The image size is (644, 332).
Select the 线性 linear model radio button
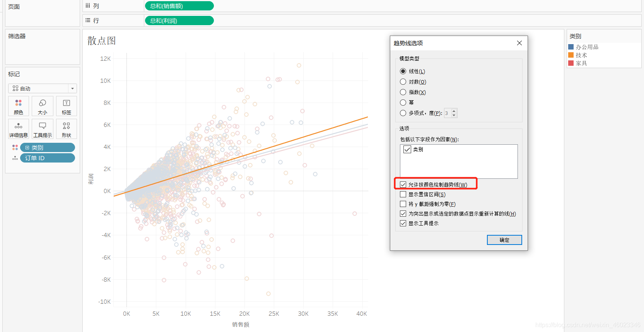click(403, 71)
